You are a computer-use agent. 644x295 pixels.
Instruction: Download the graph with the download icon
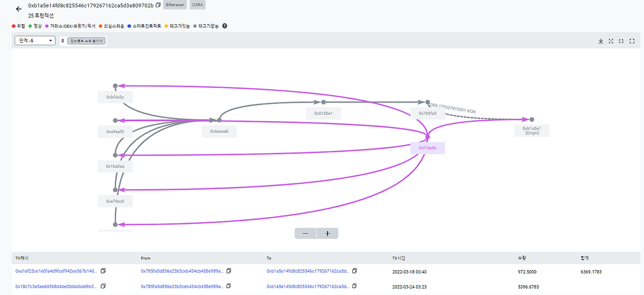601,41
